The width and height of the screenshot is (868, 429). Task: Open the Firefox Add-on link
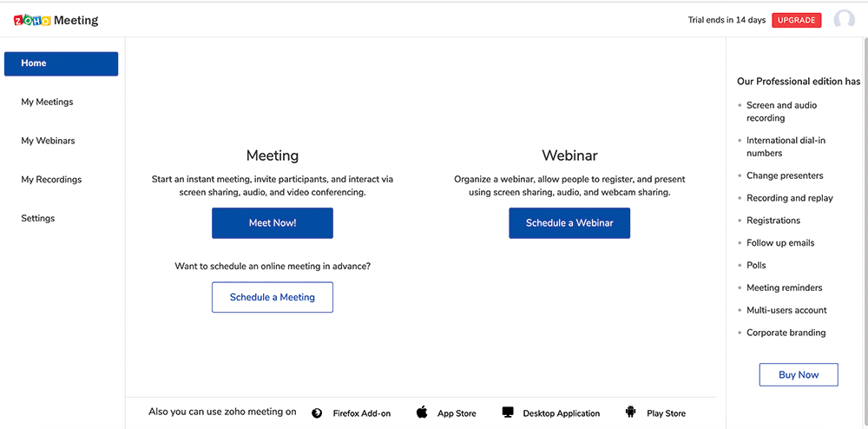[x=362, y=413]
